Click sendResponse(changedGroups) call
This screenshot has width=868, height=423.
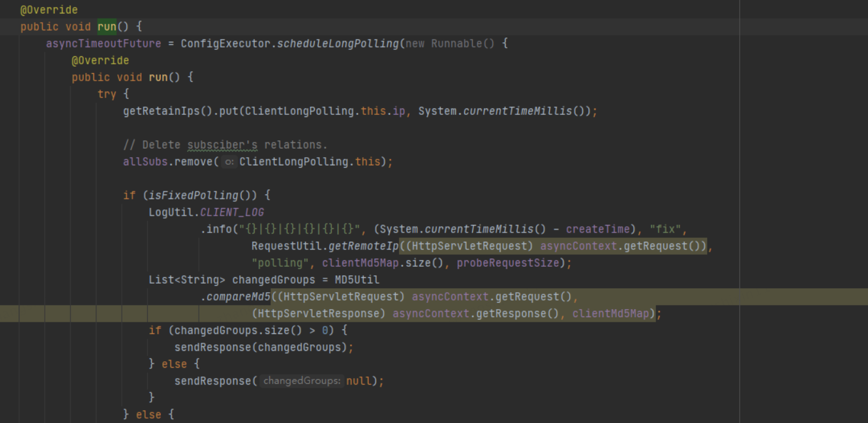tap(261, 348)
